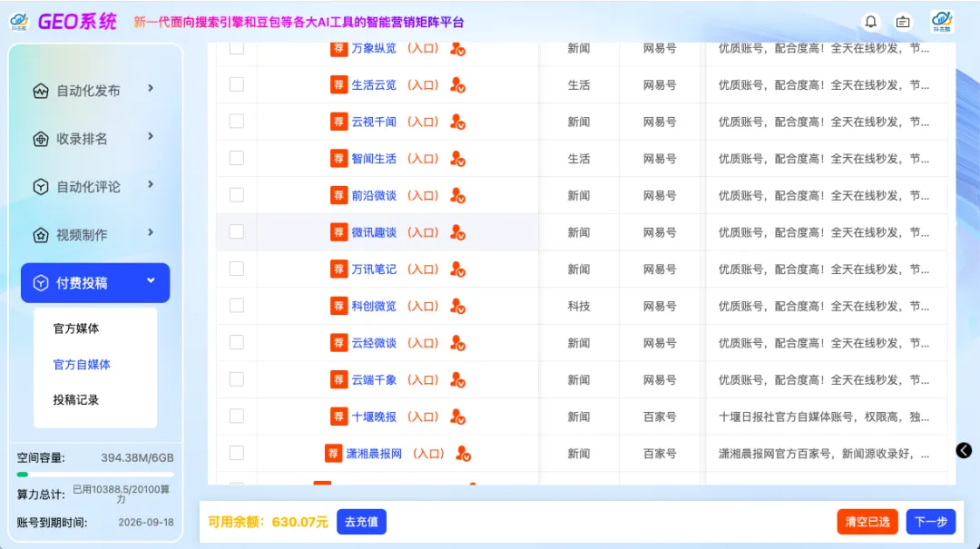This screenshot has height=549, width=980.
Task: Click the 荐 badge beside 智闻生活
Action: [338, 159]
